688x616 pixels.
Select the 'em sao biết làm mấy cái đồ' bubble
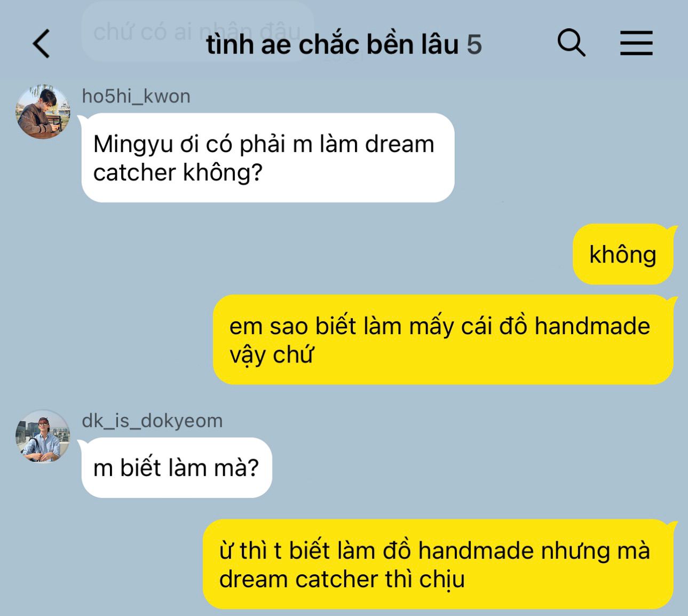tap(443, 339)
